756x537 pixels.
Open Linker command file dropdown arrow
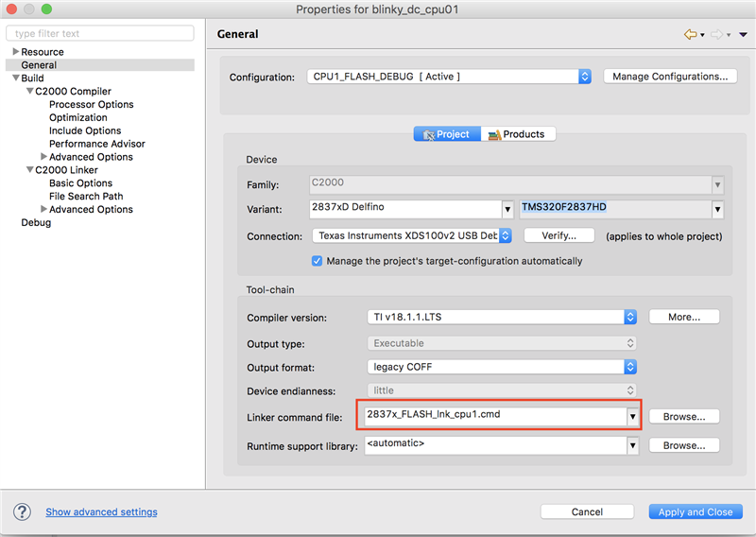[632, 416]
